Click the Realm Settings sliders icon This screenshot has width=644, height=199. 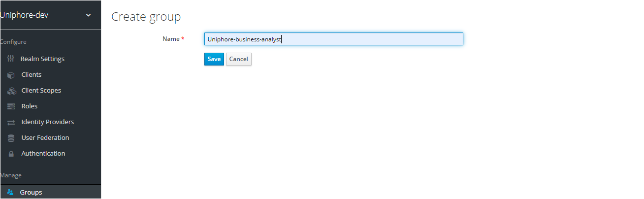pos(11,59)
